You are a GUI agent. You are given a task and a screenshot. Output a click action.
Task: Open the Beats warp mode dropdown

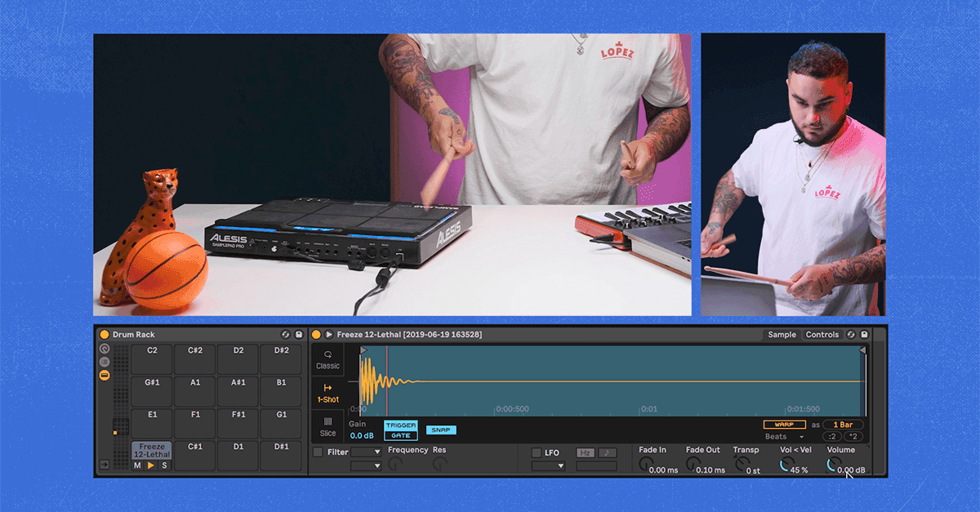(784, 437)
